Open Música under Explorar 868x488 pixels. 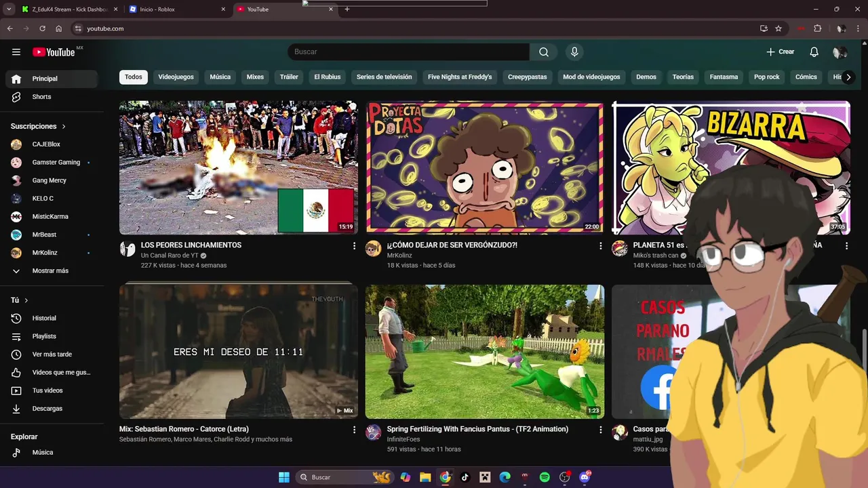point(52,453)
